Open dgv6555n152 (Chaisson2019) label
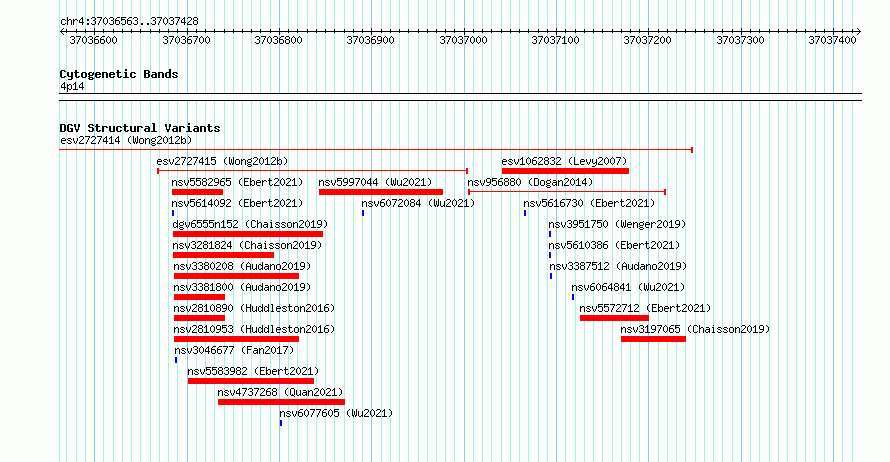 point(250,224)
